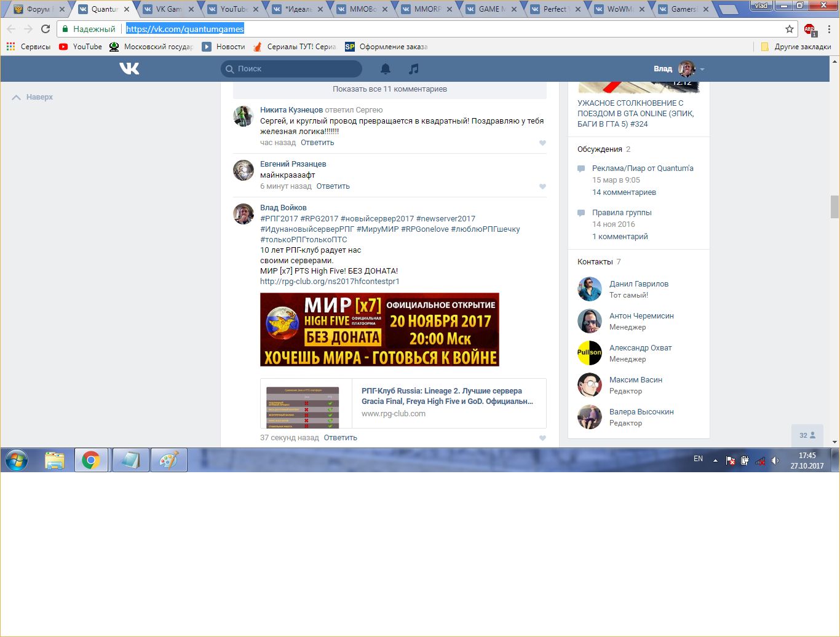The image size is (840, 637).
Task: Click Никита Кузнецов's avatar
Action: click(x=244, y=116)
